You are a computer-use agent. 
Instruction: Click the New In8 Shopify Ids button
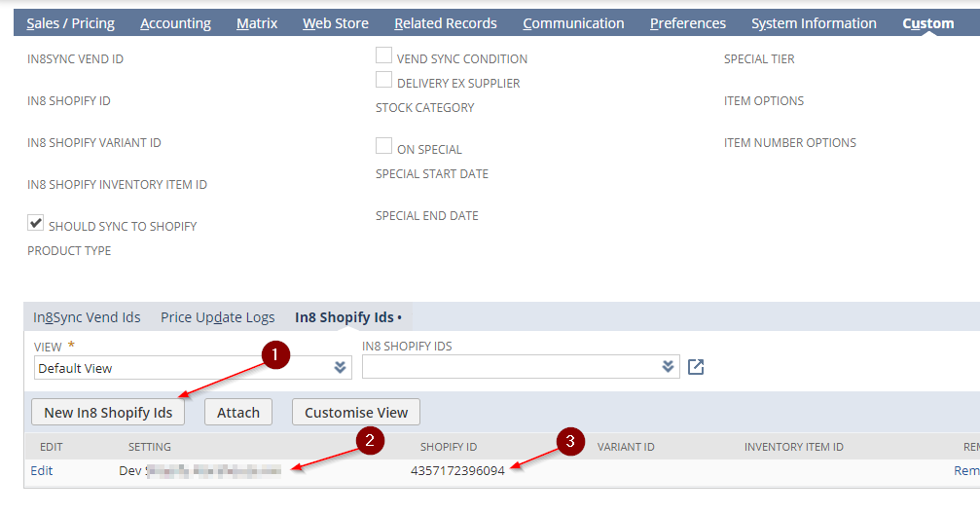[108, 413]
